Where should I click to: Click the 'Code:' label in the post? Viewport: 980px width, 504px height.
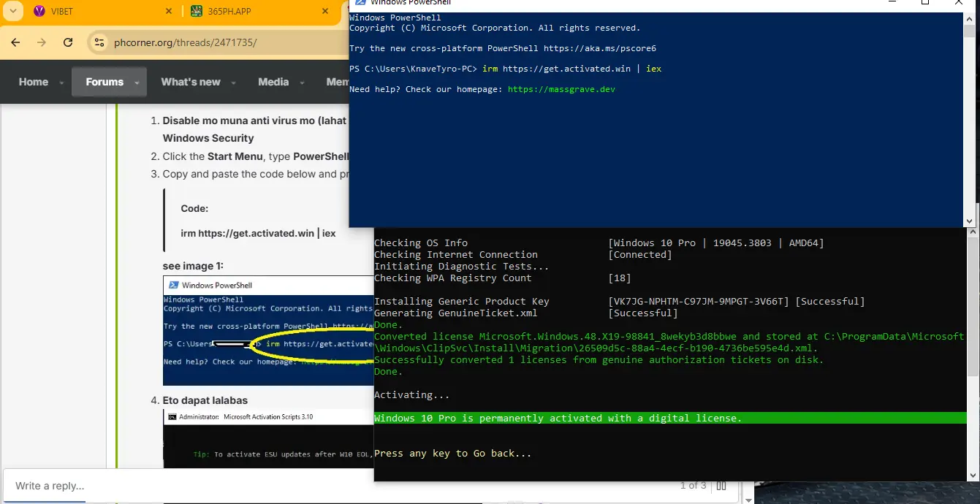point(195,208)
